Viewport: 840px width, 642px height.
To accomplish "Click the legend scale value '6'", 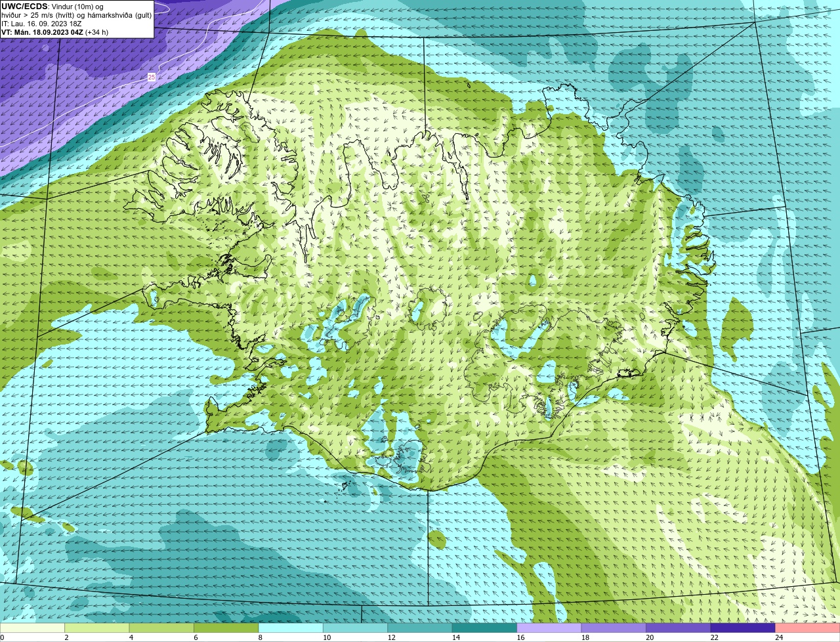I will click(x=196, y=637).
